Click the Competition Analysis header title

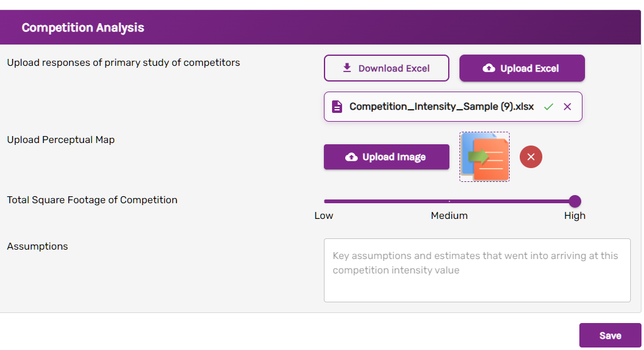coord(83,28)
